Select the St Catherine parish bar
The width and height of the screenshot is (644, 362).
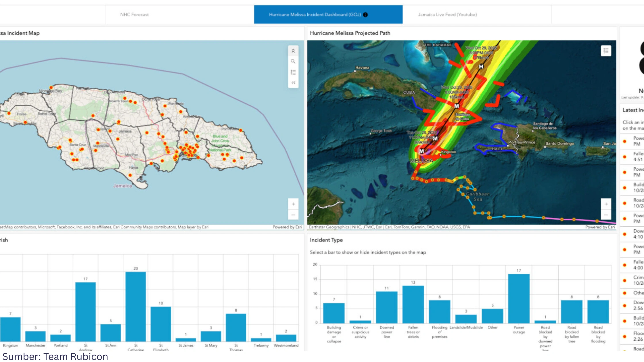pos(136,306)
